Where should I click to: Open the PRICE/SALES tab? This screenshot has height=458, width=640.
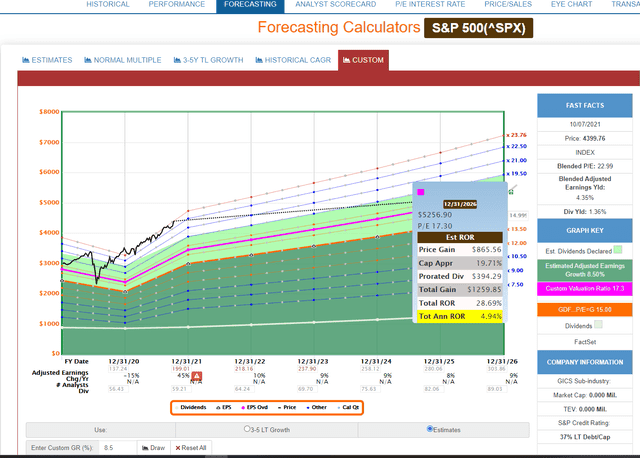click(508, 4)
